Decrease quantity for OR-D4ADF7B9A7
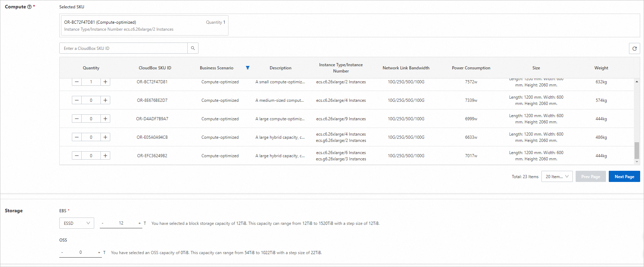 (77, 119)
